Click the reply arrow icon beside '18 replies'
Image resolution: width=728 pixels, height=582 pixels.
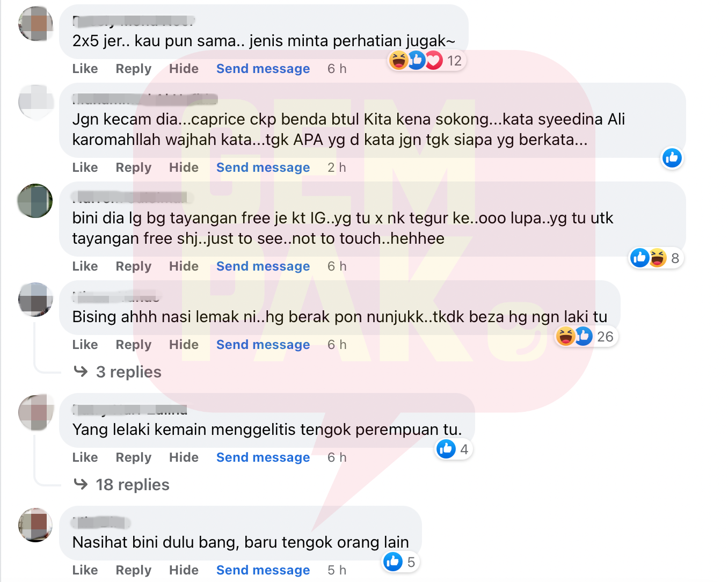click(x=81, y=484)
